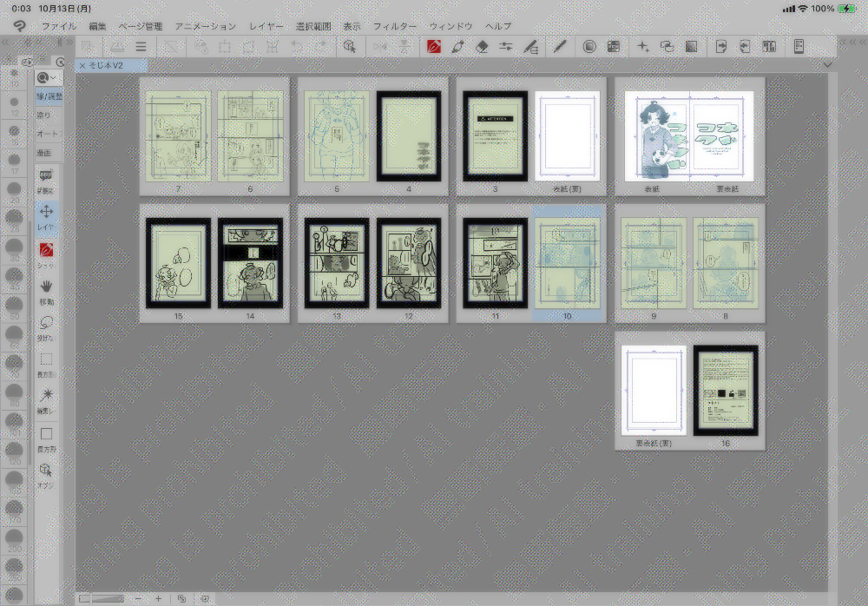Click the zoom slider at bottom left

tap(108, 598)
